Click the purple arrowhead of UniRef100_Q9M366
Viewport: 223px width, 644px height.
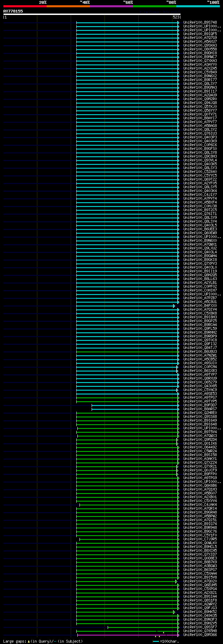click(178, 635)
